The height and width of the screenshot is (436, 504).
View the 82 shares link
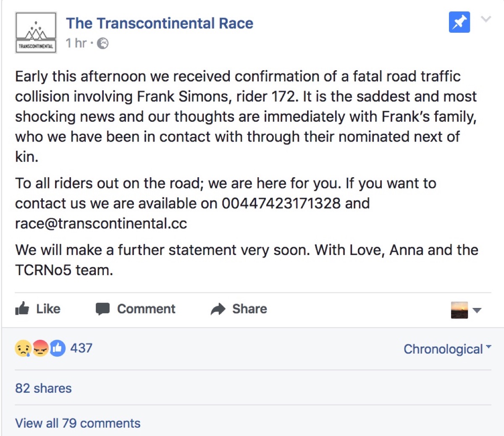pyautogui.click(x=43, y=388)
